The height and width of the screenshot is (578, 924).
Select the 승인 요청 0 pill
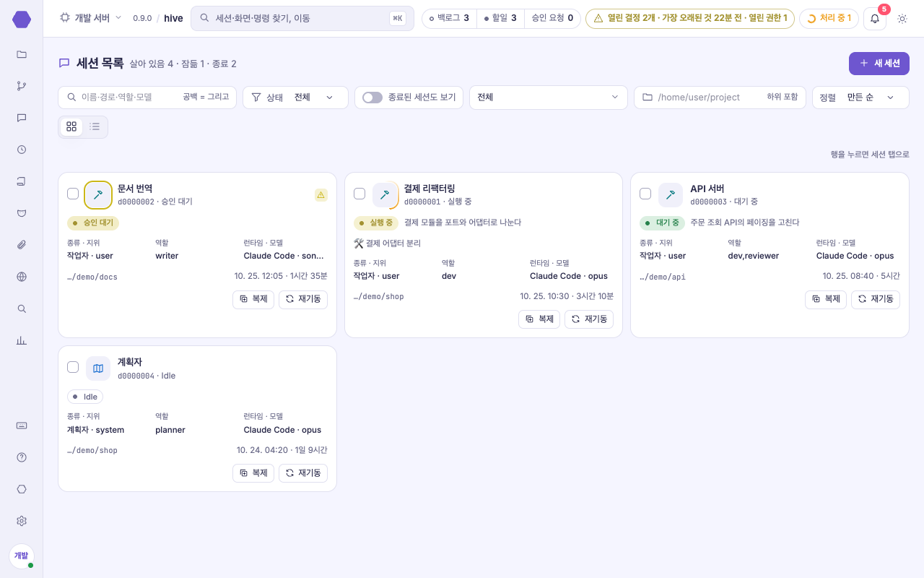click(x=552, y=18)
